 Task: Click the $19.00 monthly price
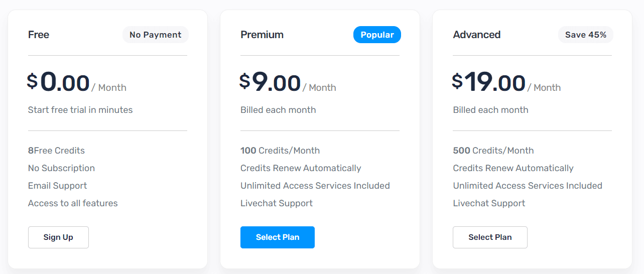point(489,82)
